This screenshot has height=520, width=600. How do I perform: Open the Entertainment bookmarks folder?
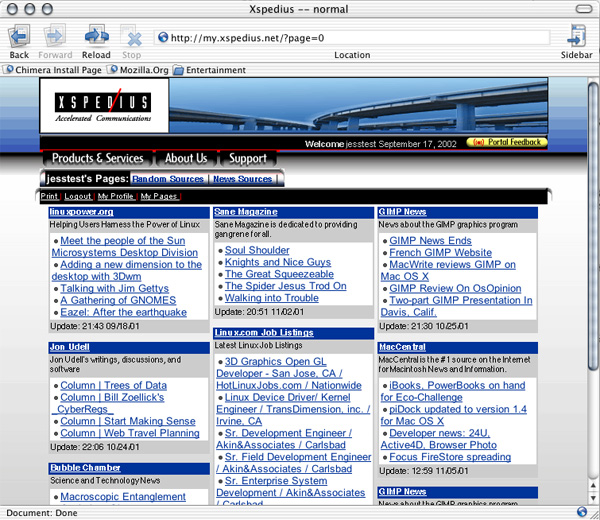(x=209, y=70)
